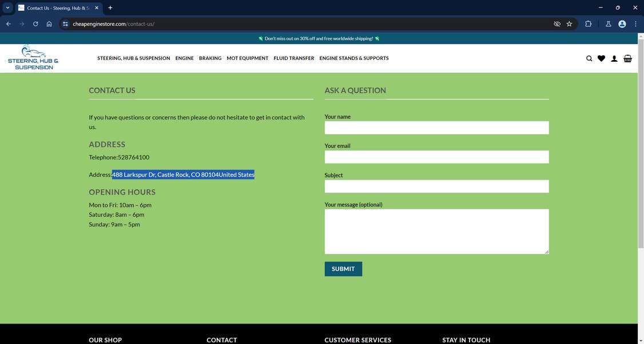Image resolution: width=644 pixels, height=344 pixels.
Task: View site information via the padlock icon
Action: coord(65,24)
